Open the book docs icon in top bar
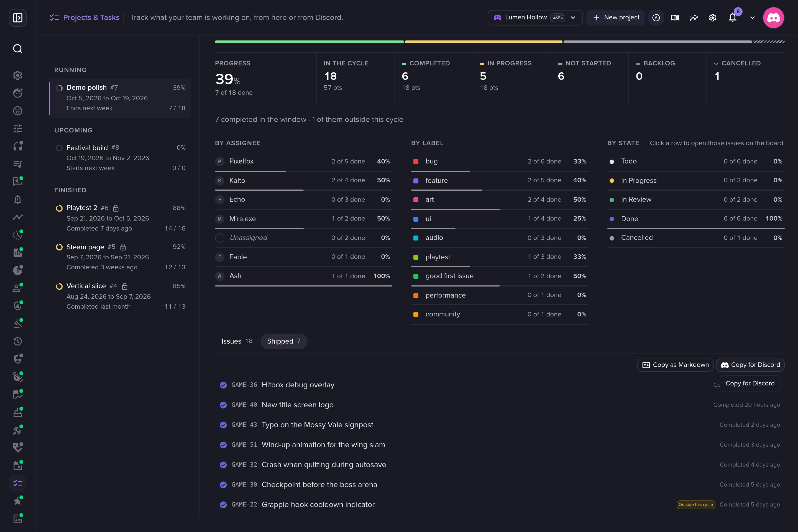Screen dimensions: 798x532 [x=675, y=18]
